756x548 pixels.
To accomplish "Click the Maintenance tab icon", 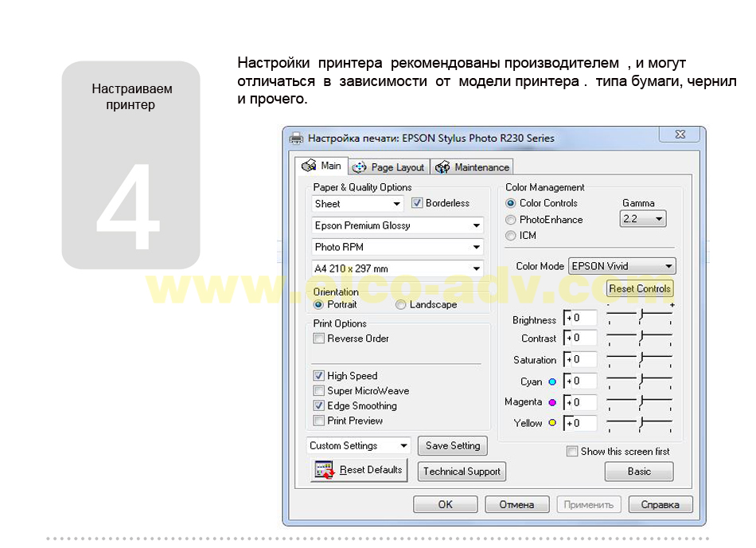I will pyautogui.click(x=442, y=167).
